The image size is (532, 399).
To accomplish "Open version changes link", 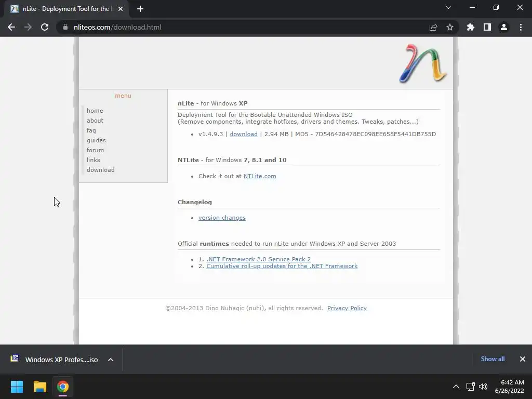I will coord(222,218).
